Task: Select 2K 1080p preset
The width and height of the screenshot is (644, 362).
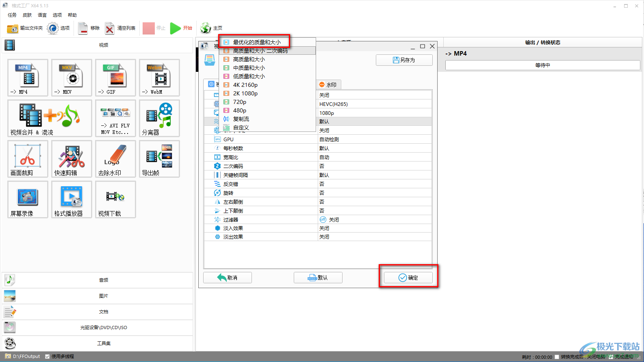Action: 267,93
